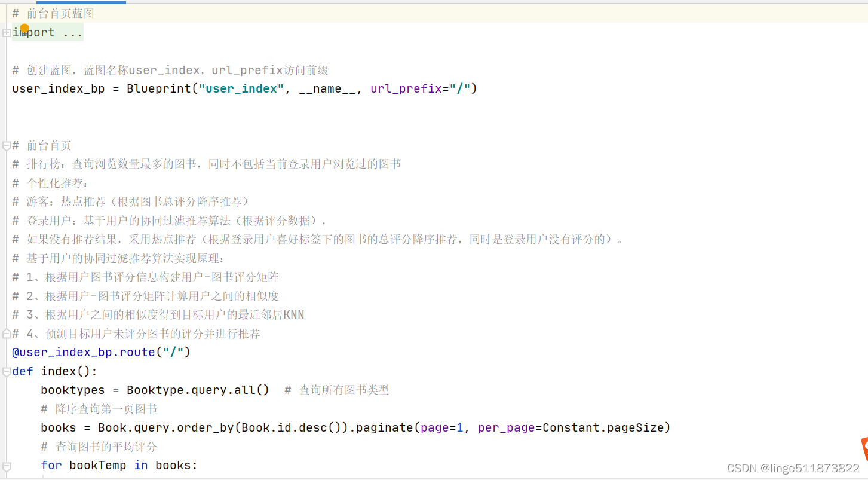The height and width of the screenshot is (480, 868).
Task: Click the 降序查询第一页图书 comment
Action: (99, 409)
